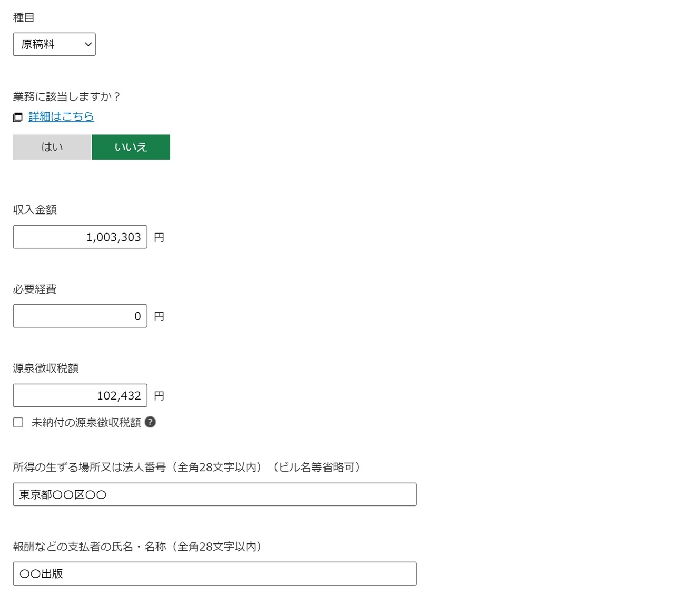Viewport: 700px width, 593px height.
Task: Click the payer name field containing 〇〇出版
Action: [x=214, y=573]
